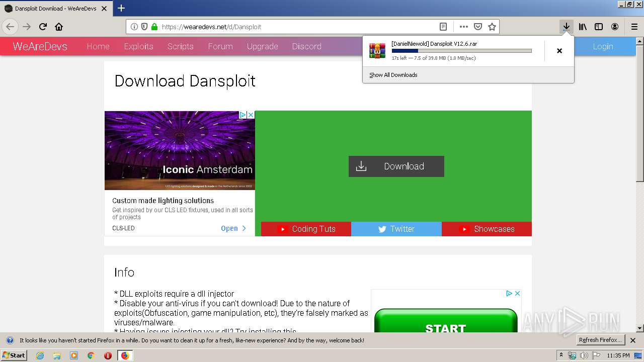Open page actions three-dots menu
The image size is (644, 362).
click(464, 27)
